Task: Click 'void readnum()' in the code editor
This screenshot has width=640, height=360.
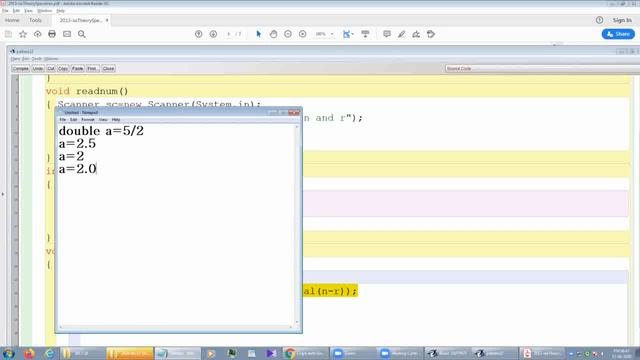Action: [x=87, y=91]
